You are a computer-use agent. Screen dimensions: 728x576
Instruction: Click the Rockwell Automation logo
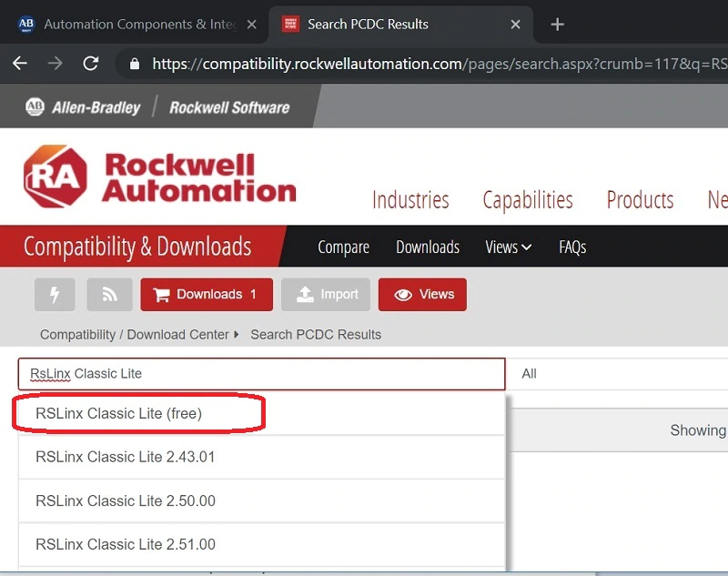point(160,177)
